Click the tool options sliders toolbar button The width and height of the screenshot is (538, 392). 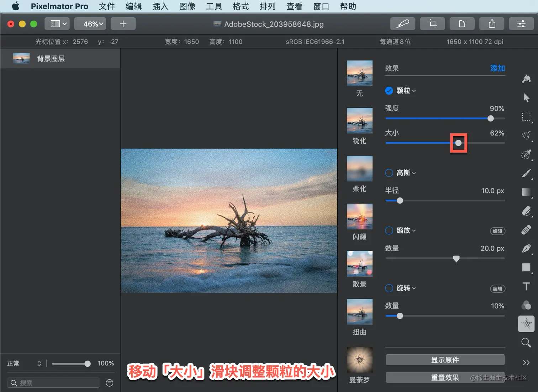tap(521, 24)
